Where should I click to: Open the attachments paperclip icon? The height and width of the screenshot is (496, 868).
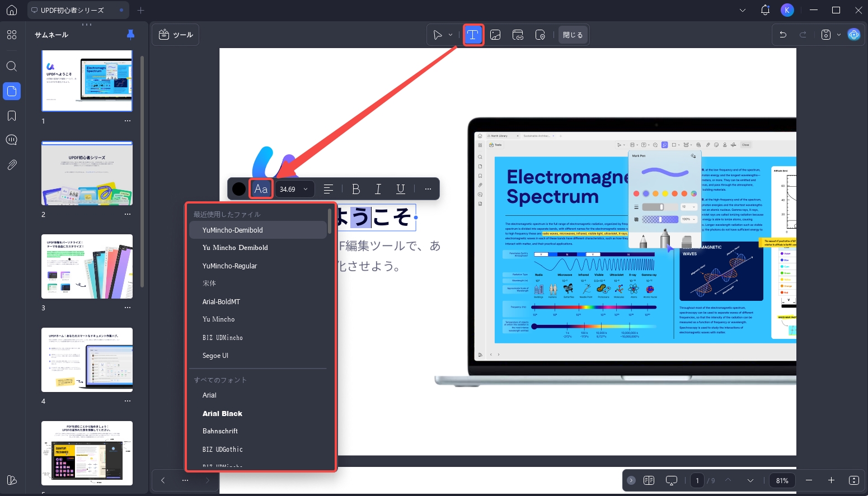pyautogui.click(x=12, y=165)
